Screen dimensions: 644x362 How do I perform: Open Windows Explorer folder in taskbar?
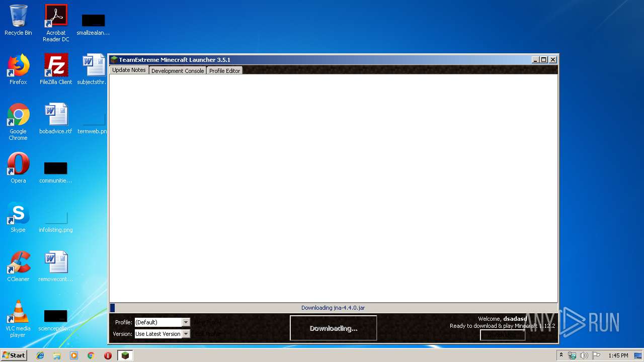pos(57,355)
